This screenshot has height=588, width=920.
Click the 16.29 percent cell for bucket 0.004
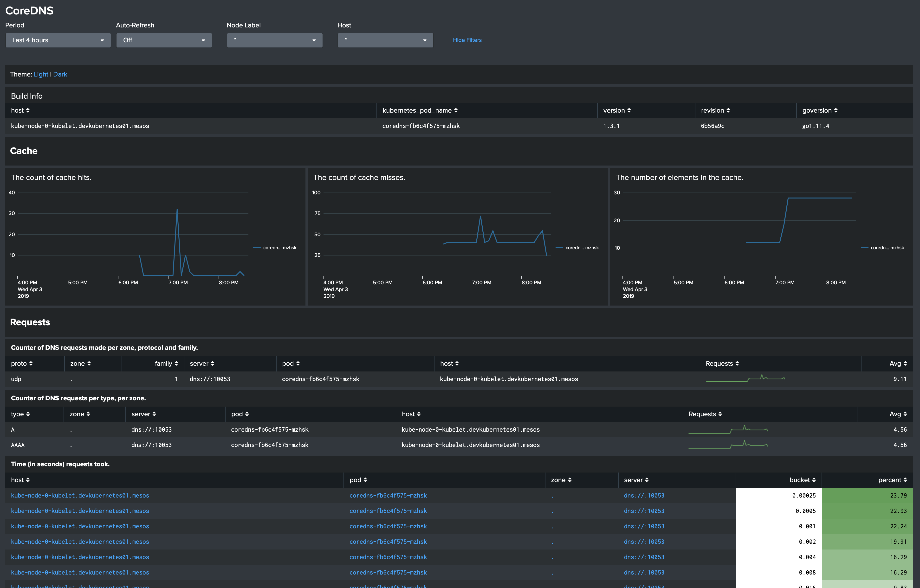click(x=867, y=557)
